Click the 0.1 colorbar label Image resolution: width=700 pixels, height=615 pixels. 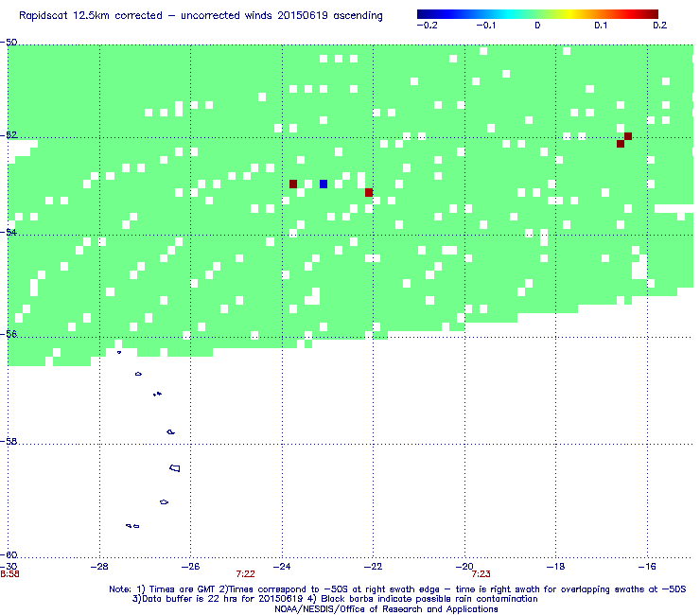tap(601, 26)
